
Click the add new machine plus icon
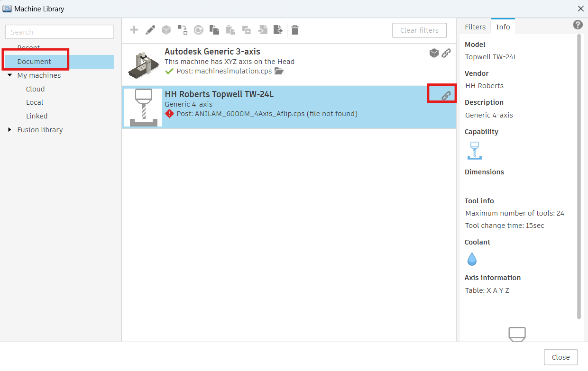click(x=134, y=30)
